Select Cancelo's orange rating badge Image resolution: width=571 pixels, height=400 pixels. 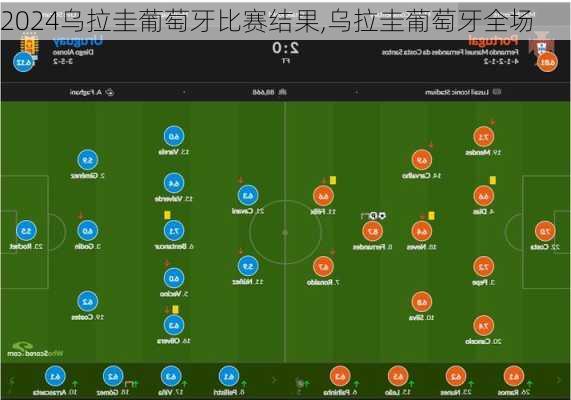483,326
